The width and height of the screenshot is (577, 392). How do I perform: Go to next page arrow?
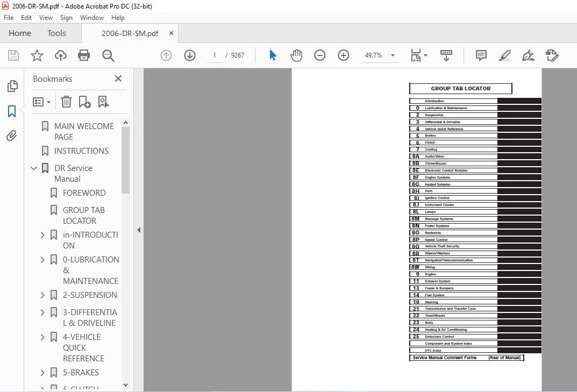point(190,55)
